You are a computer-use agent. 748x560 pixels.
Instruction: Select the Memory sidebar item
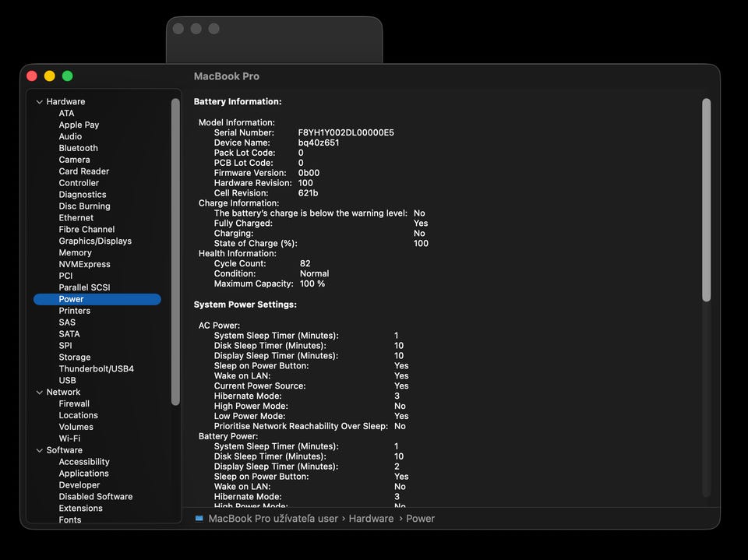[75, 252]
